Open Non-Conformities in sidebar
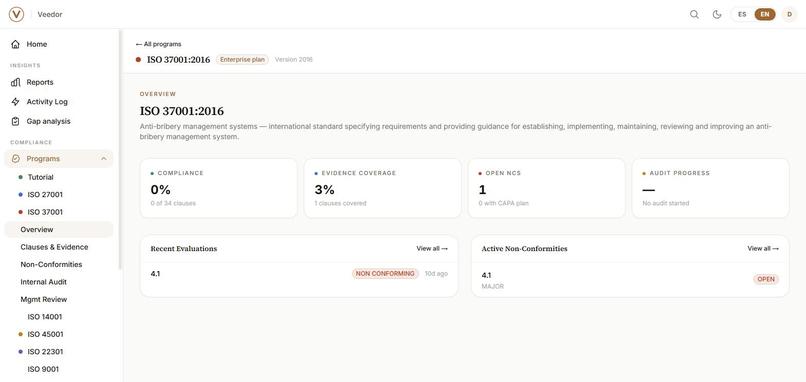The image size is (806, 382). [59, 264]
